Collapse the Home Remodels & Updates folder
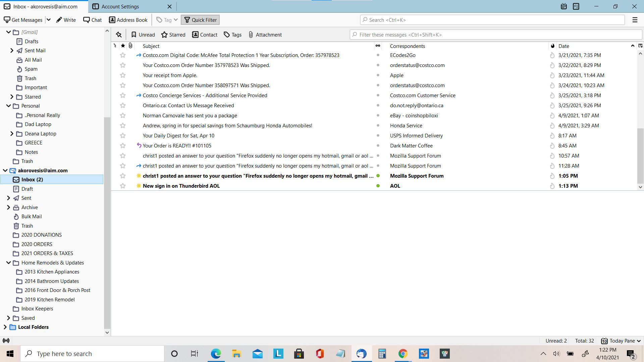Viewport: 644px width, 362px height. pyautogui.click(x=8, y=262)
